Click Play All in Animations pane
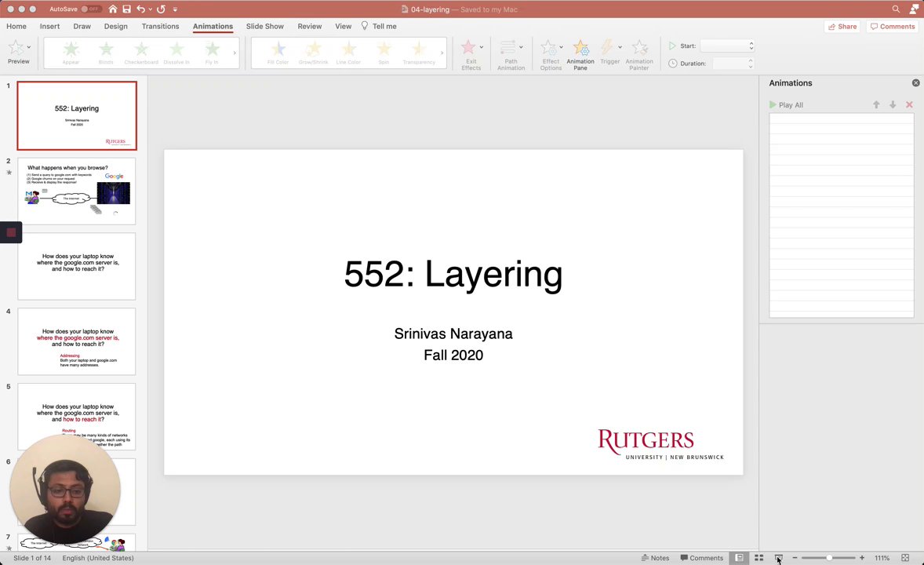This screenshot has height=565, width=924. coord(786,105)
